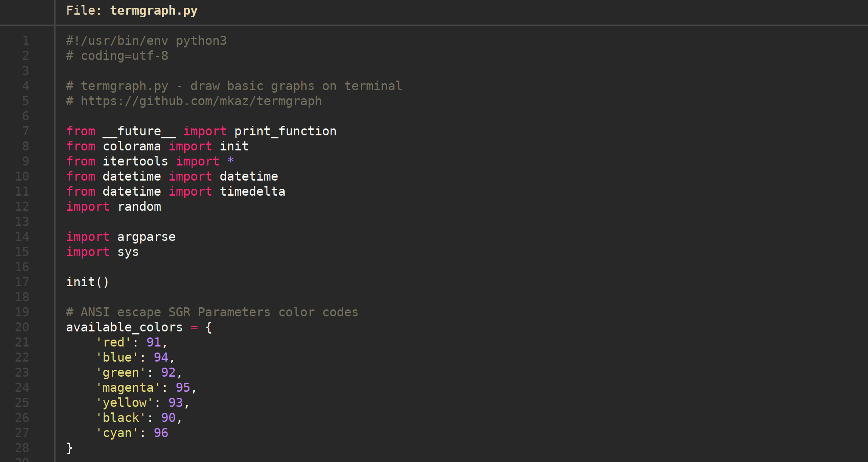Click the available_colors variable name
The width and height of the screenshot is (868, 462).
pos(124,327)
